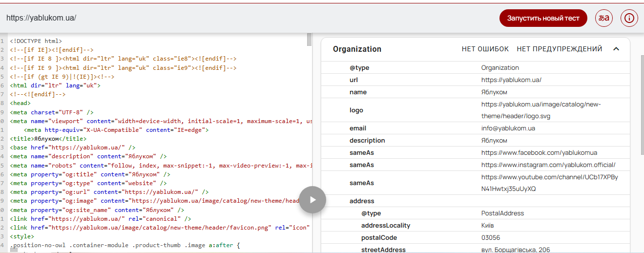Click the description row label
Image resolution: width=644 pixels, height=253 pixels.
pos(367,141)
